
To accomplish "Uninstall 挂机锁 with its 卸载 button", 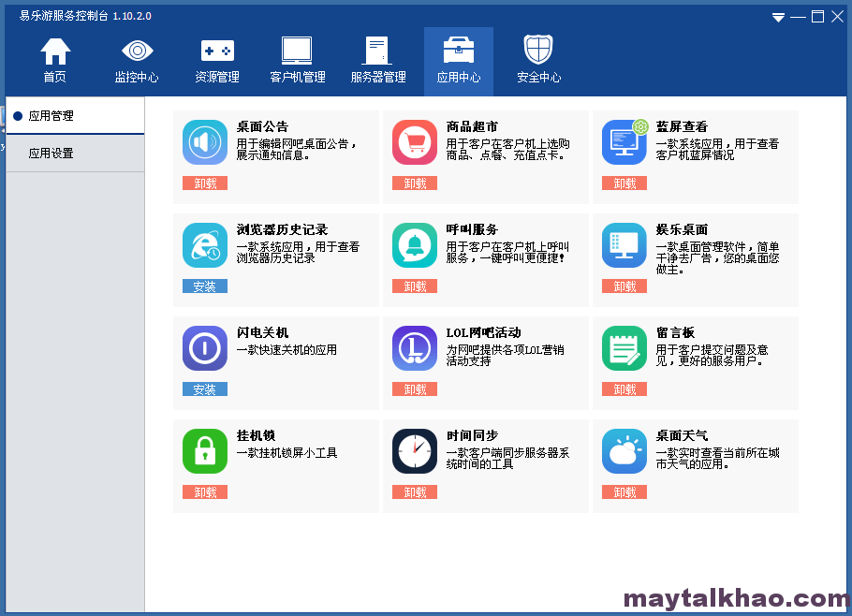I will 205,492.
